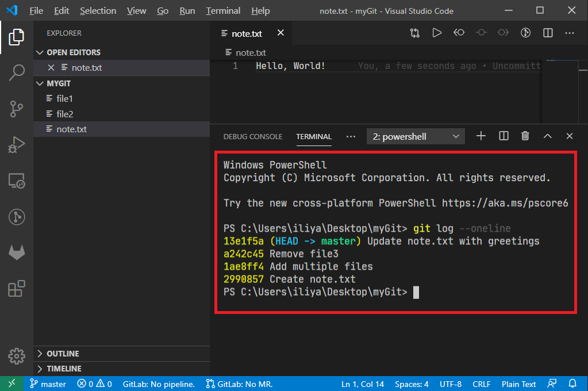The height and width of the screenshot is (391, 588).
Task: Click the 'Hello, World!' line in editor
Action: [290, 66]
